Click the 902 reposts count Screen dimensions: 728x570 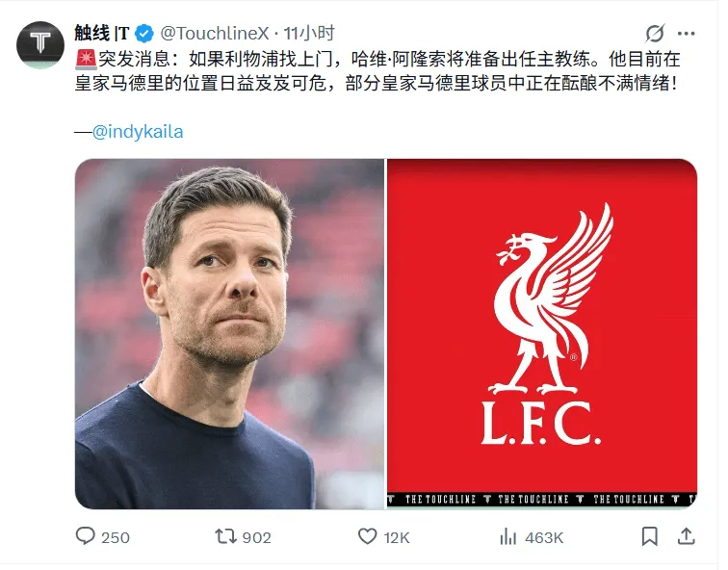[x=256, y=537]
